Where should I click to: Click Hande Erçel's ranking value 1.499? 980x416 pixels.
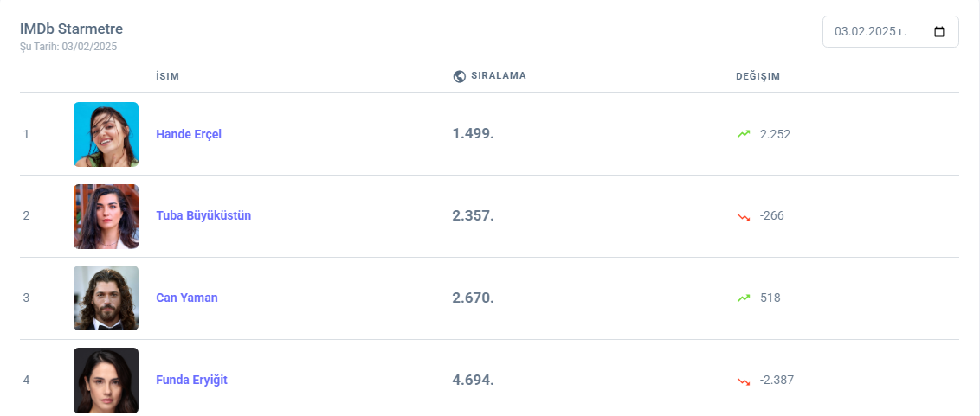(473, 134)
